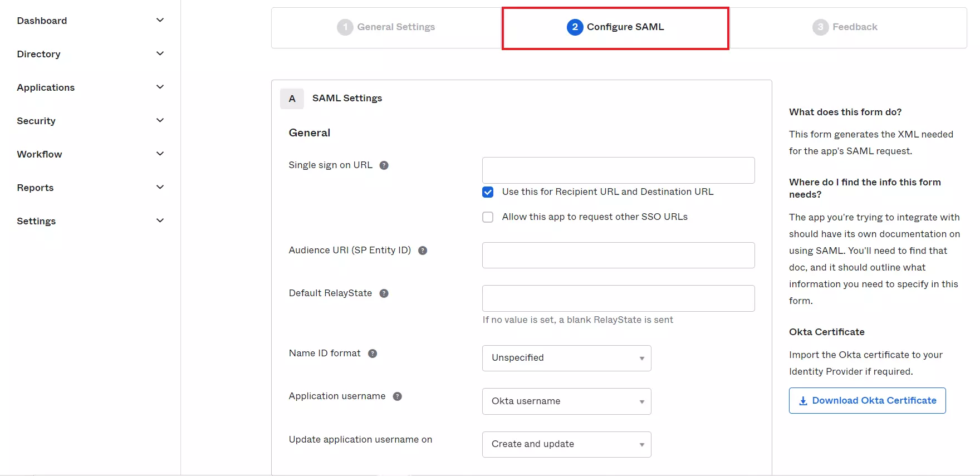Open the Name ID format dropdown
This screenshot has height=476, width=980.
tap(566, 358)
